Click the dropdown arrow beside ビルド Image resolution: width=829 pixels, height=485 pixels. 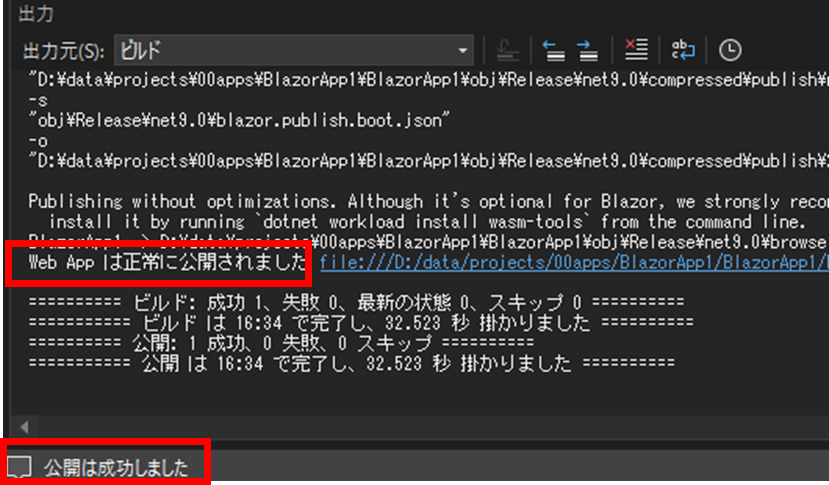point(462,49)
